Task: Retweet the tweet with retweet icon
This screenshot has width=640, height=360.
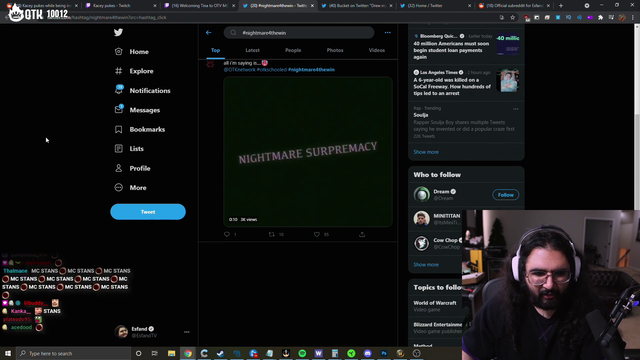Action: (271, 234)
